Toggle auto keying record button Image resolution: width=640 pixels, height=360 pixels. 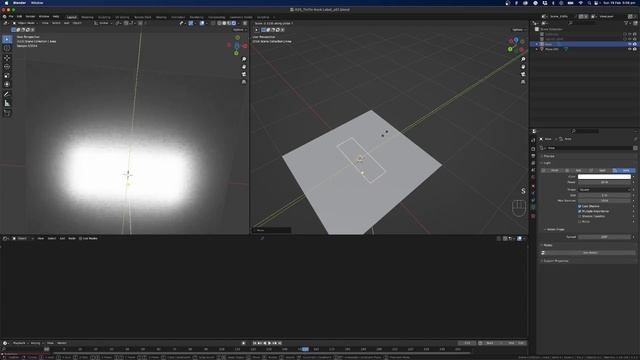pyautogui.click(x=244, y=343)
